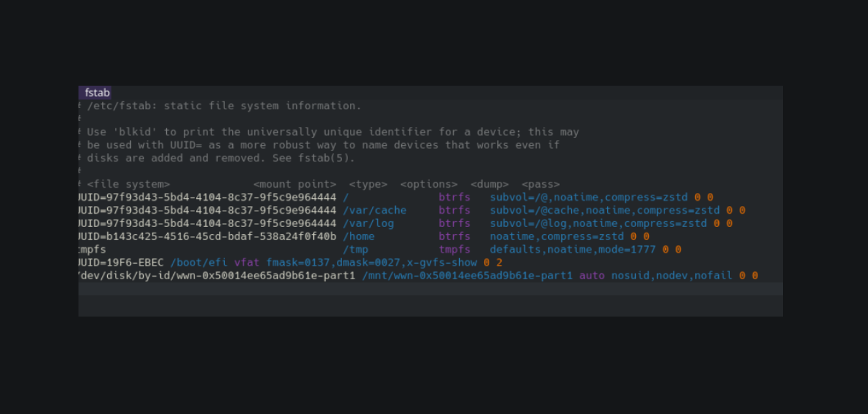Click the <options> column header text
This screenshot has width=868, height=414.
(428, 184)
